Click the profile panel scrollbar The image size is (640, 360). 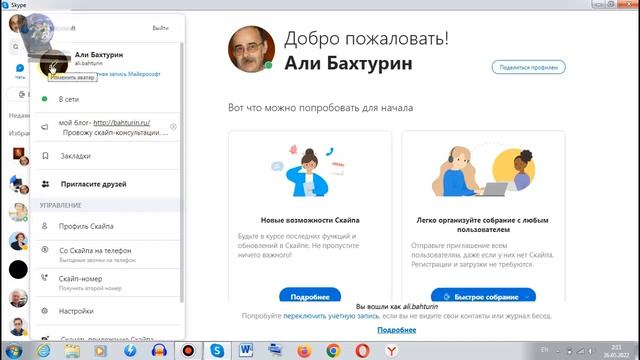(182, 171)
